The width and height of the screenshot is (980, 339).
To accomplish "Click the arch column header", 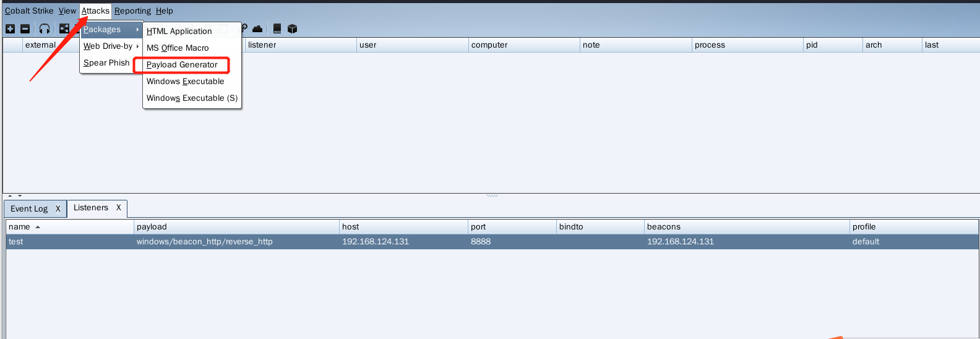I will click(892, 45).
